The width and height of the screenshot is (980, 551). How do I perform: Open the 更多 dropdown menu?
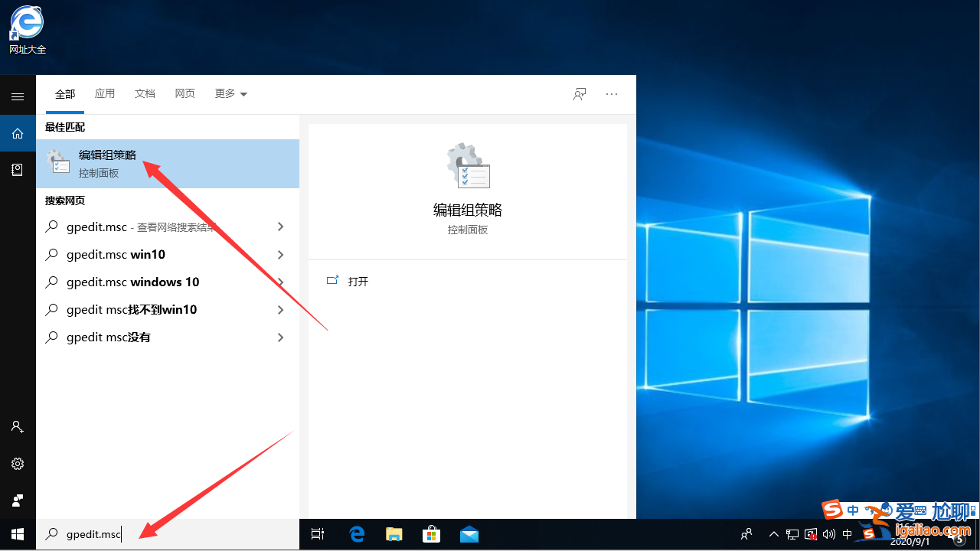click(230, 93)
